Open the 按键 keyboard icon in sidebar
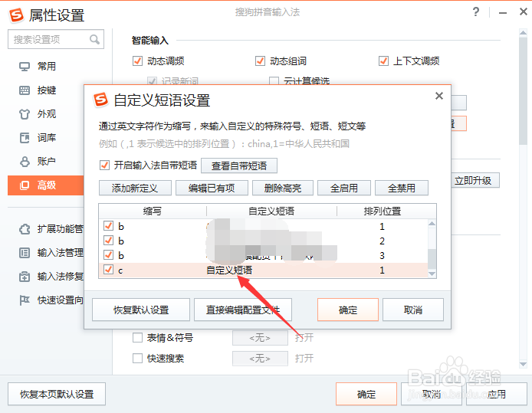The image size is (532, 413). (25, 90)
